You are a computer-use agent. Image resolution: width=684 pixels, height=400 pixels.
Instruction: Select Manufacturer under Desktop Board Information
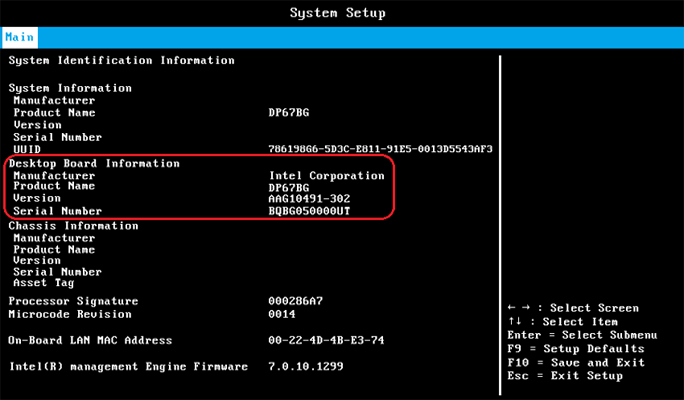click(x=54, y=176)
